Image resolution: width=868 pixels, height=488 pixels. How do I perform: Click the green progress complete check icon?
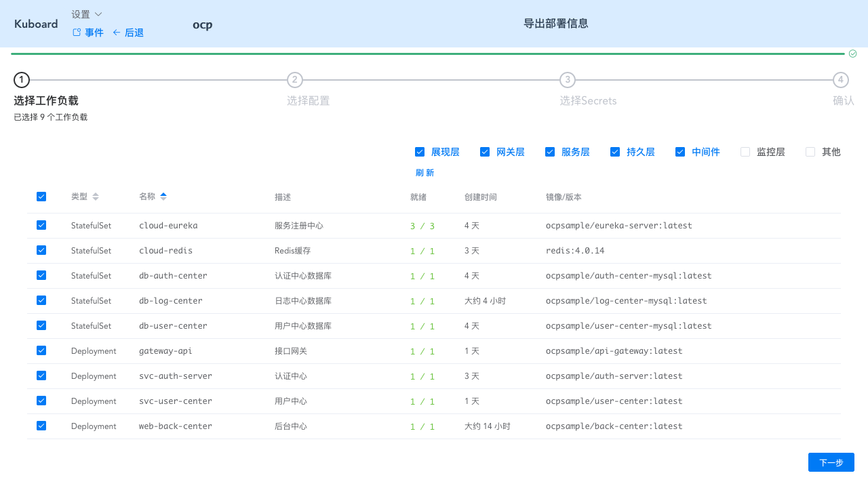[x=853, y=54]
